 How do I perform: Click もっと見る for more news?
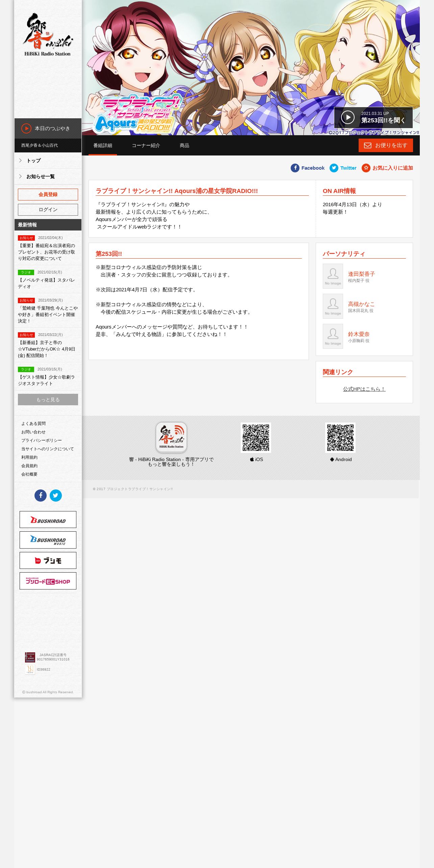48,400
